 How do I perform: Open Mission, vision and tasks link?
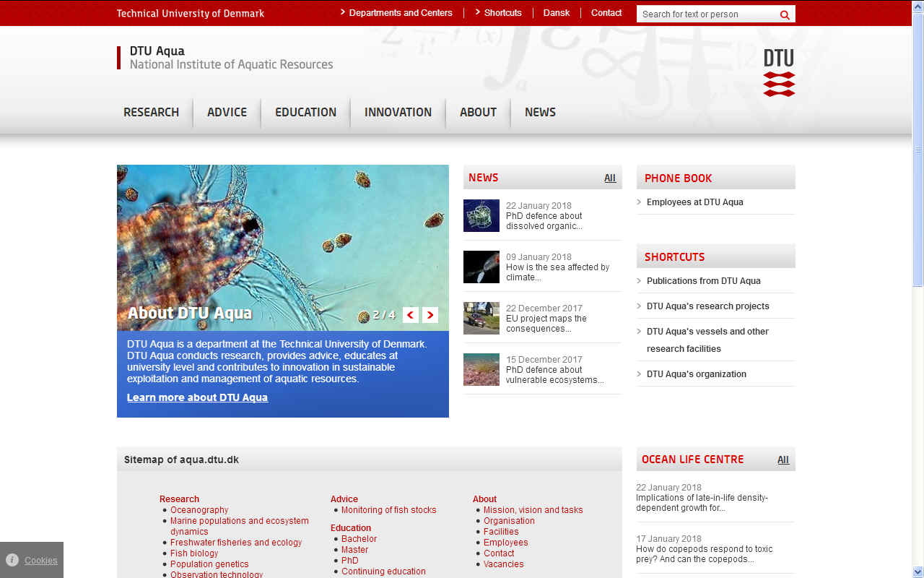[x=533, y=510]
